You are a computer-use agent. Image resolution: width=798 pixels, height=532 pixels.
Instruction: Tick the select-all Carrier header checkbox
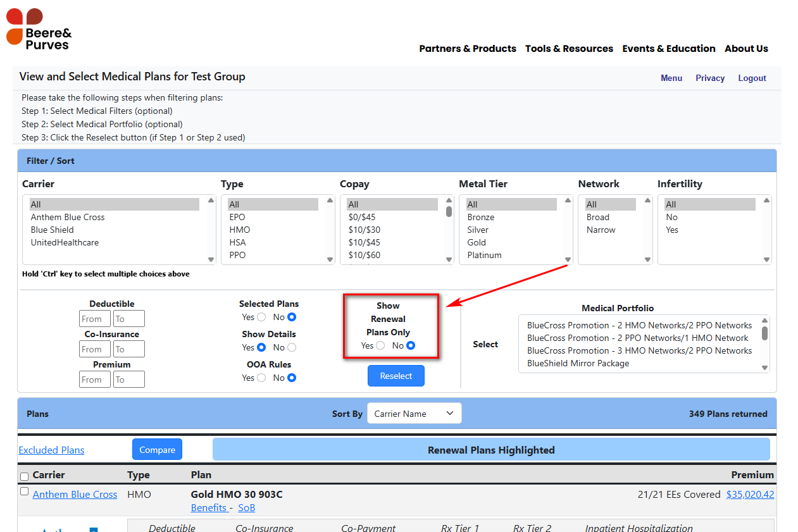click(25, 476)
